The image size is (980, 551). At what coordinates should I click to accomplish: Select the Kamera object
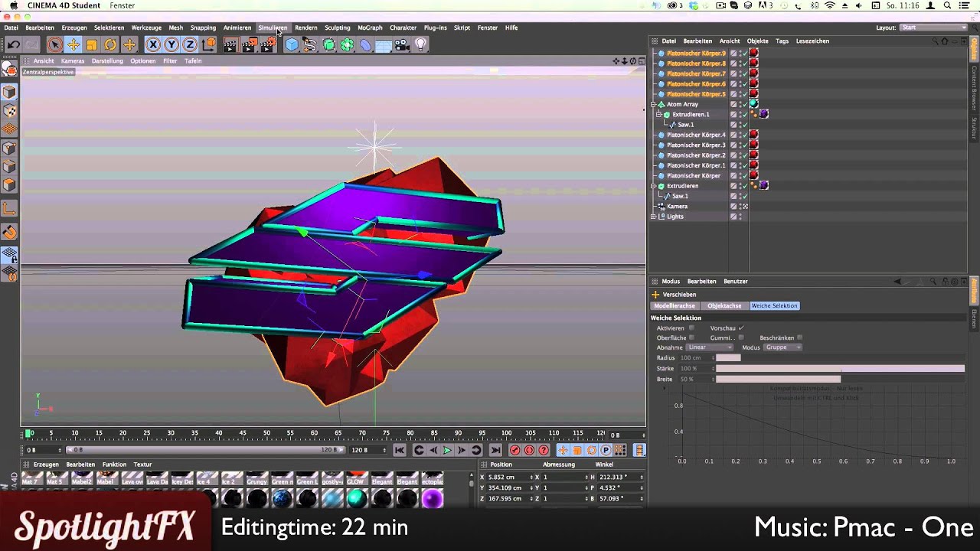click(677, 207)
